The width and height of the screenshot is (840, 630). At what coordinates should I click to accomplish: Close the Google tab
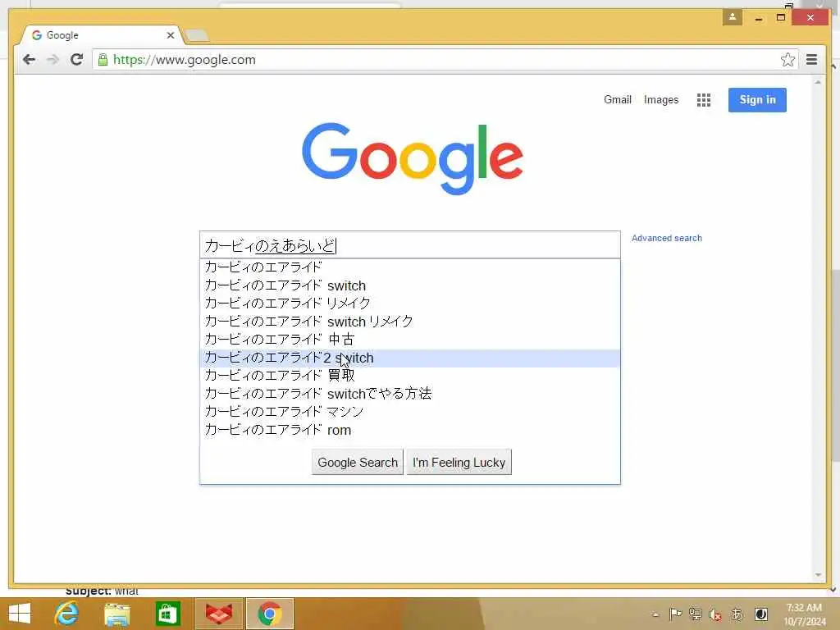pos(171,35)
